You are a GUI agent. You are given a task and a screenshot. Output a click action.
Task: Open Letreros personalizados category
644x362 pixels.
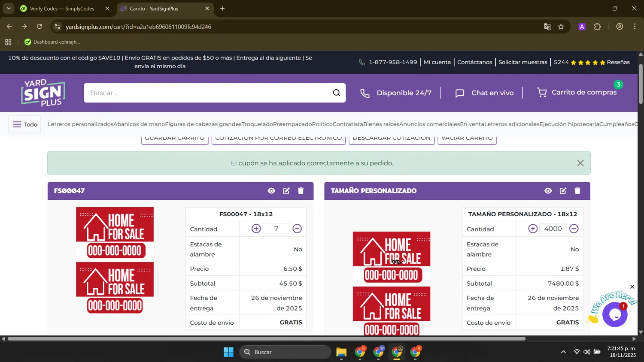[x=80, y=124]
